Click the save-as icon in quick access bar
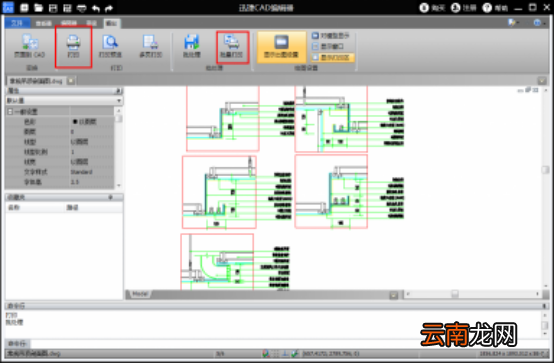This screenshot has height=363, width=554. tap(67, 7)
